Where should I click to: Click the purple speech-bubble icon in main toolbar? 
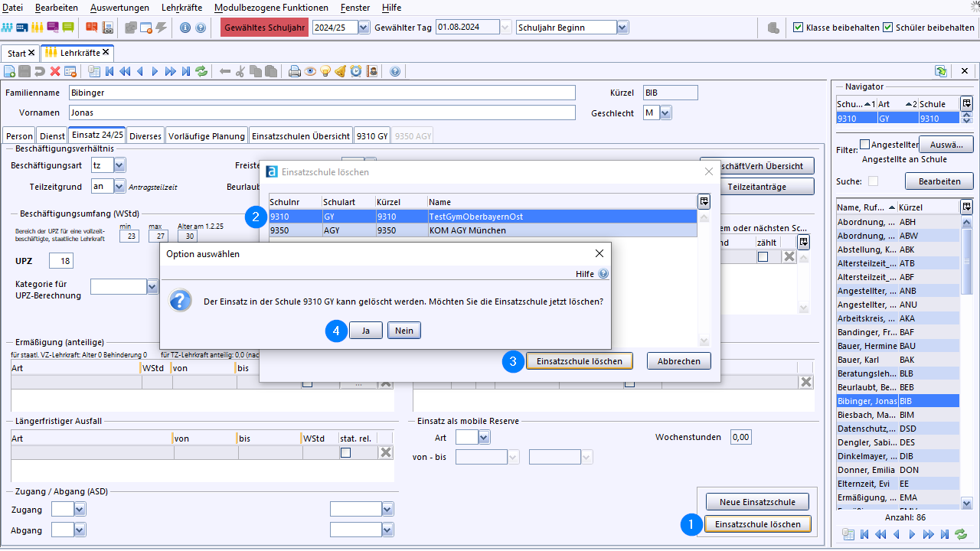tap(53, 28)
